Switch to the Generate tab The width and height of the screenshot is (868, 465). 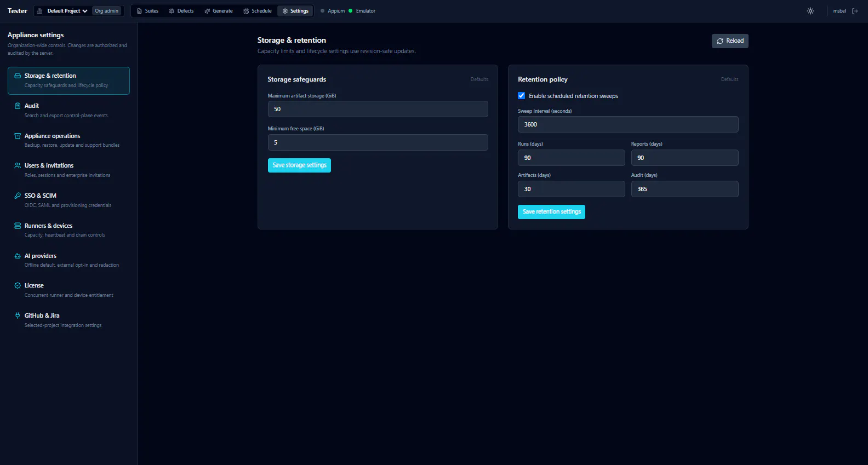pos(219,11)
